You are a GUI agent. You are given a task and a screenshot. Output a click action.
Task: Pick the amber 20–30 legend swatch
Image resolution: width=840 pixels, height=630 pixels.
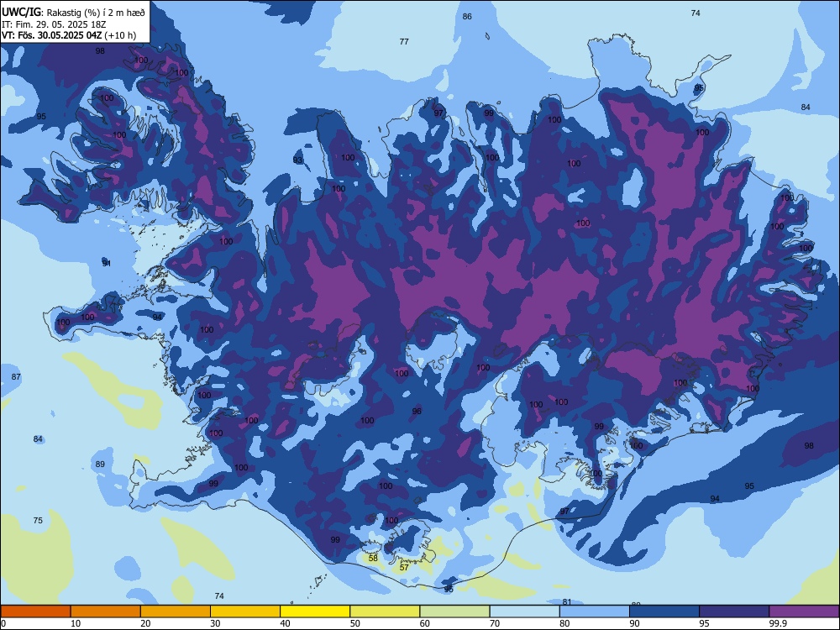[x=176, y=612]
